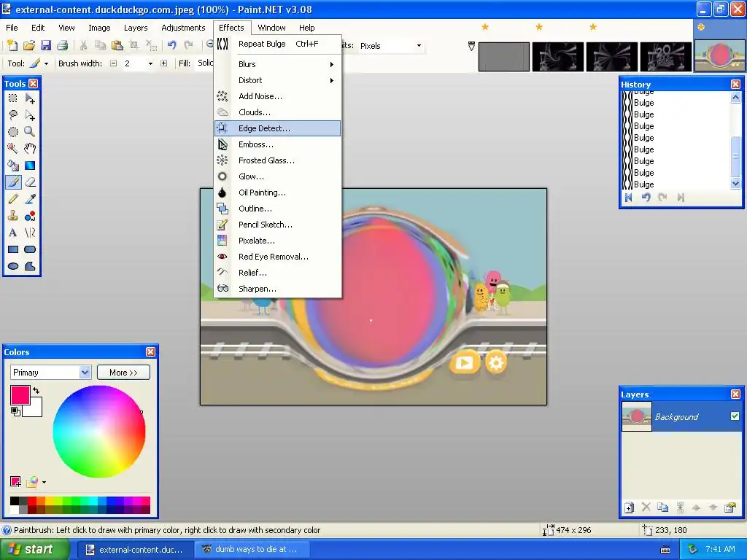
Task: Select the Freeform Shape tool
Action: coord(30,266)
